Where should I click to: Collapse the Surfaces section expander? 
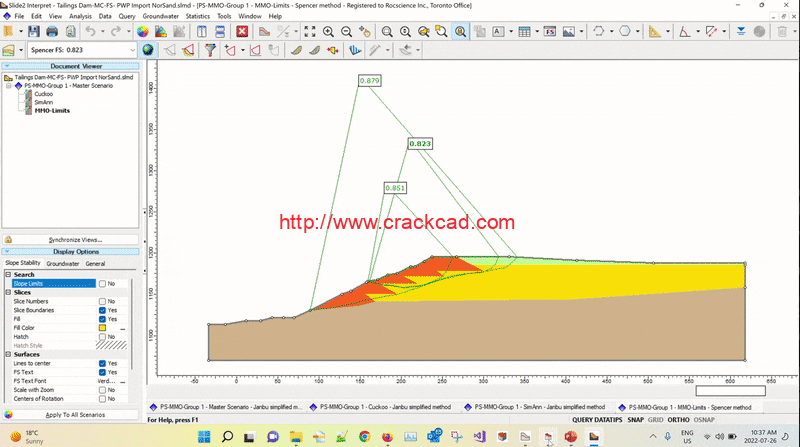click(x=8, y=354)
